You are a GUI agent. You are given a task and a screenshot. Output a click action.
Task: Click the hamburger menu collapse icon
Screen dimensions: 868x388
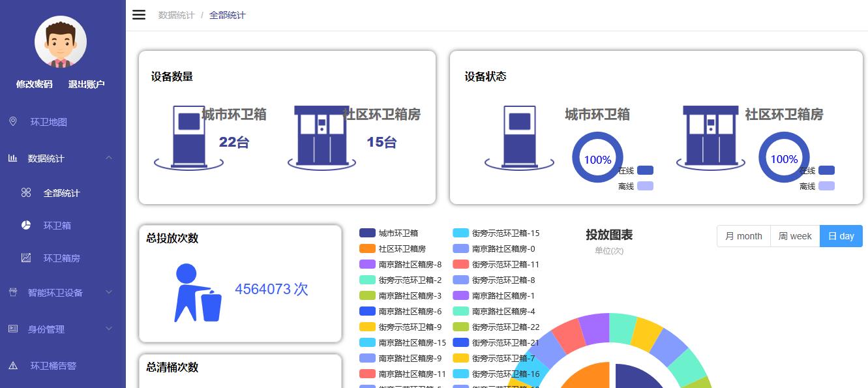tap(138, 15)
